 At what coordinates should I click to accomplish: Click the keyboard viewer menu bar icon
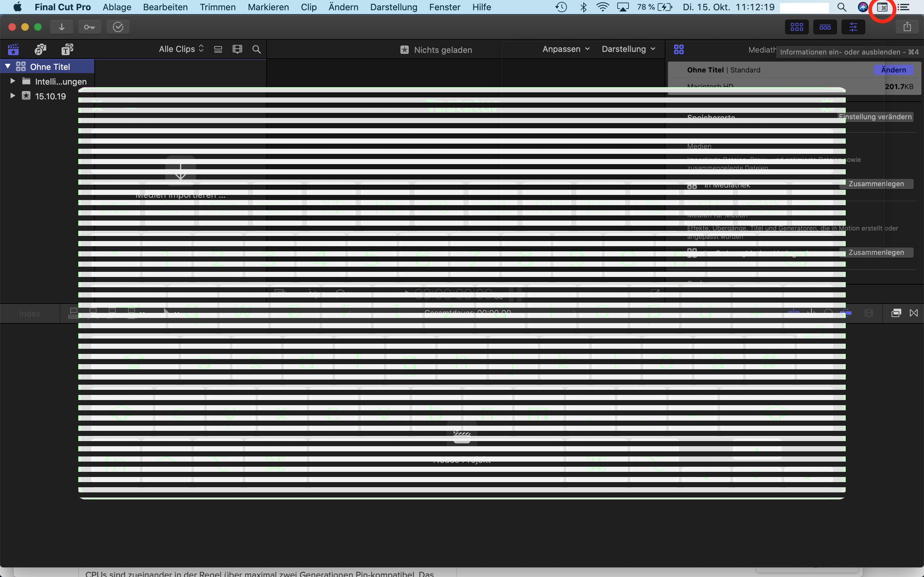pos(882,7)
